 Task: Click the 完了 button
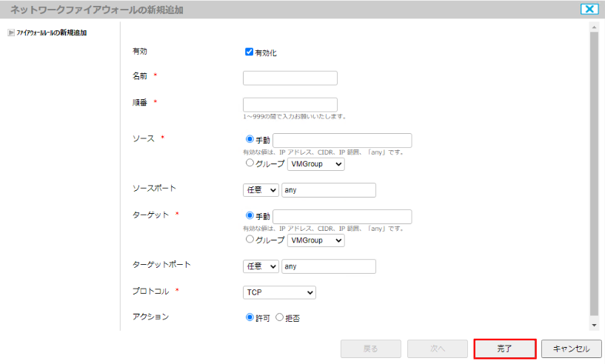[504, 348]
